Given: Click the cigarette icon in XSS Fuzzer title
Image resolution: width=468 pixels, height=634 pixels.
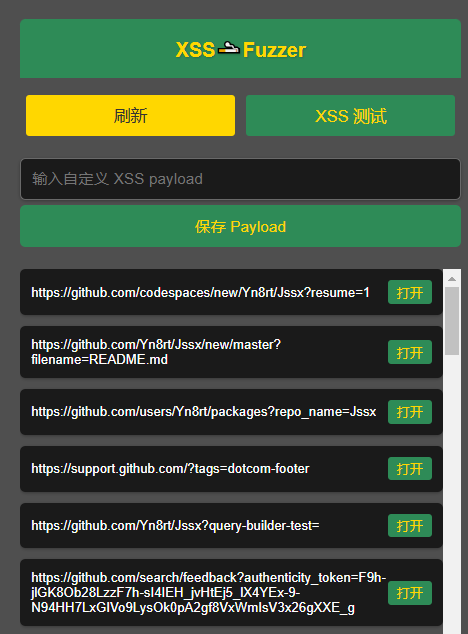Looking at the screenshot, I should [229, 49].
